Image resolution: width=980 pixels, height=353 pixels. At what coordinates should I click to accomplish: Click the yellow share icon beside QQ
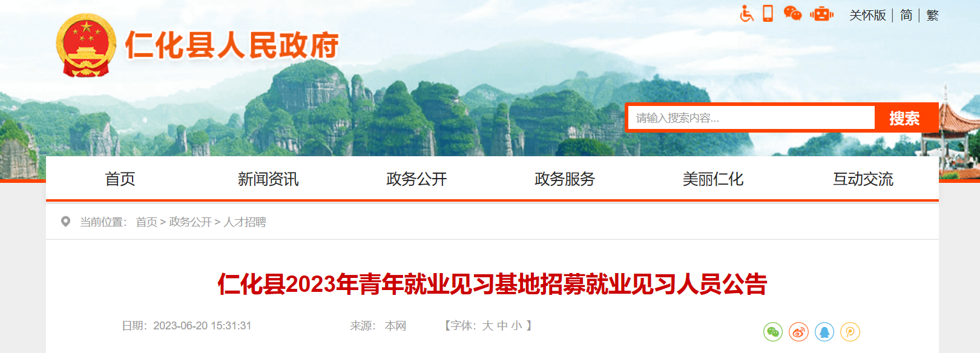[x=850, y=332]
